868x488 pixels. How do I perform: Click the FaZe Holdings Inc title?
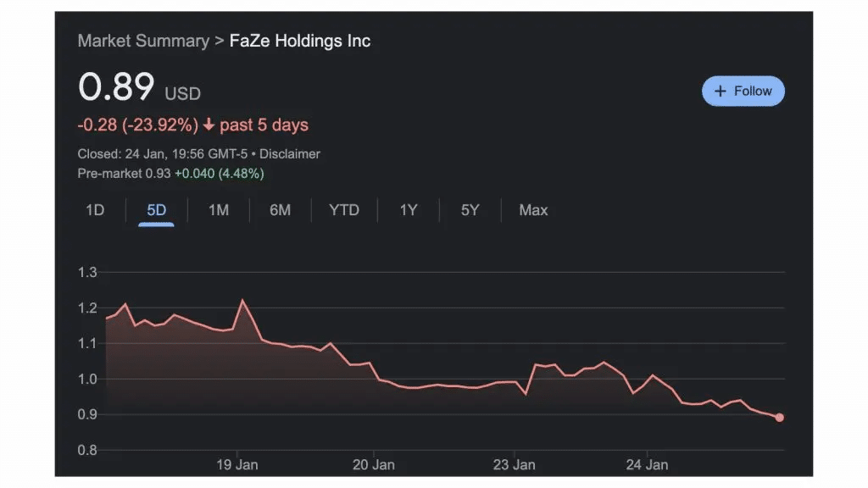click(x=300, y=41)
